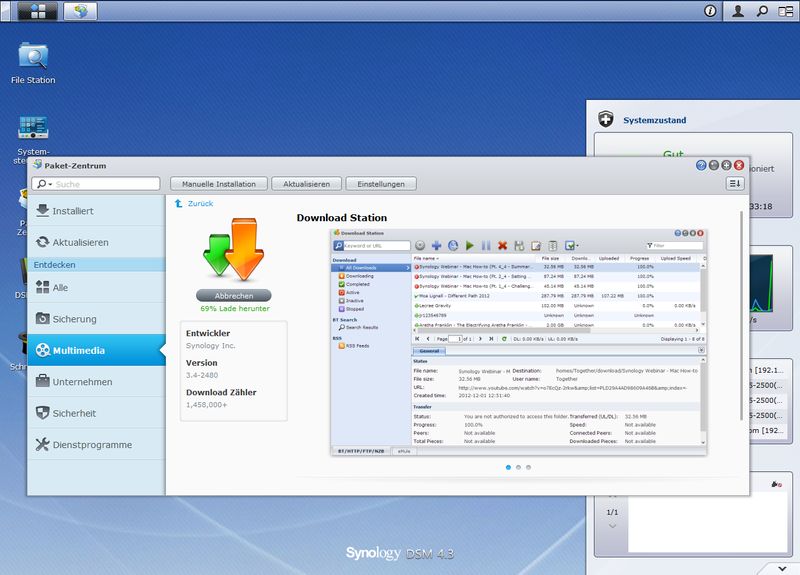The width and height of the screenshot is (800, 575).
Task: Show second screenshot via middle pager dot
Action: [x=518, y=467]
